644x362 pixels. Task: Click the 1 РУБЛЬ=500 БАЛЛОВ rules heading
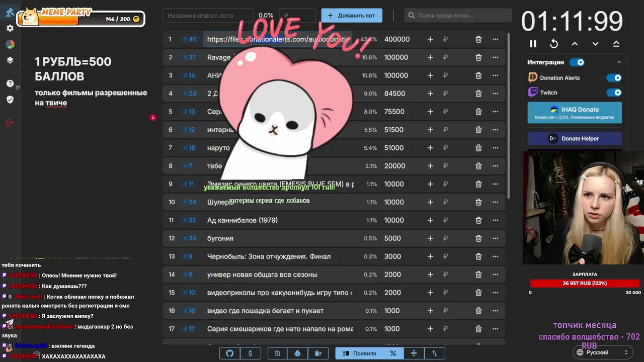point(73,69)
